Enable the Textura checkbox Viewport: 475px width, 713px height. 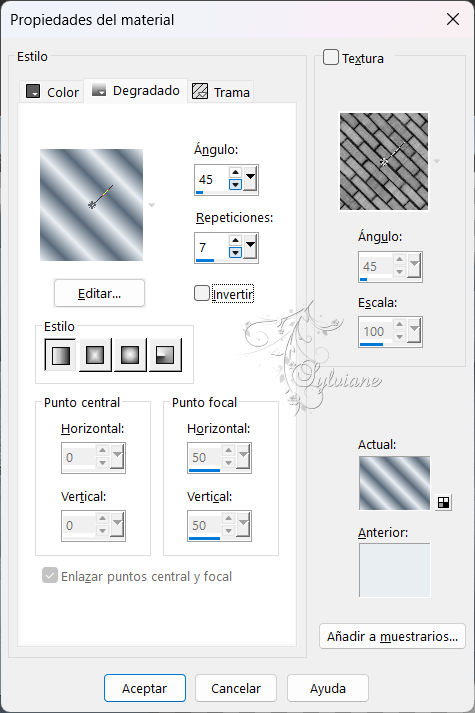pyautogui.click(x=330, y=57)
